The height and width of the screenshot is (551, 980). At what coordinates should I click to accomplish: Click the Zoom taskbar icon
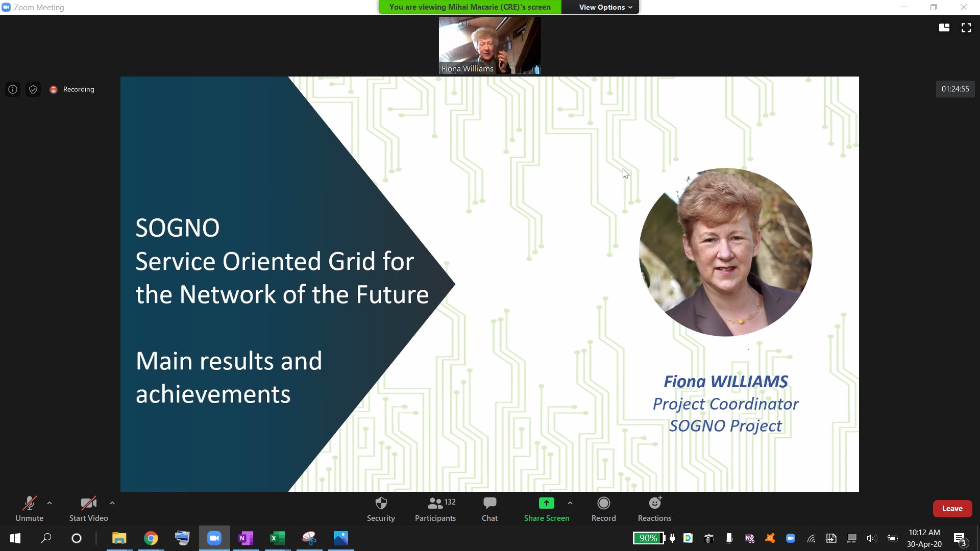[214, 538]
